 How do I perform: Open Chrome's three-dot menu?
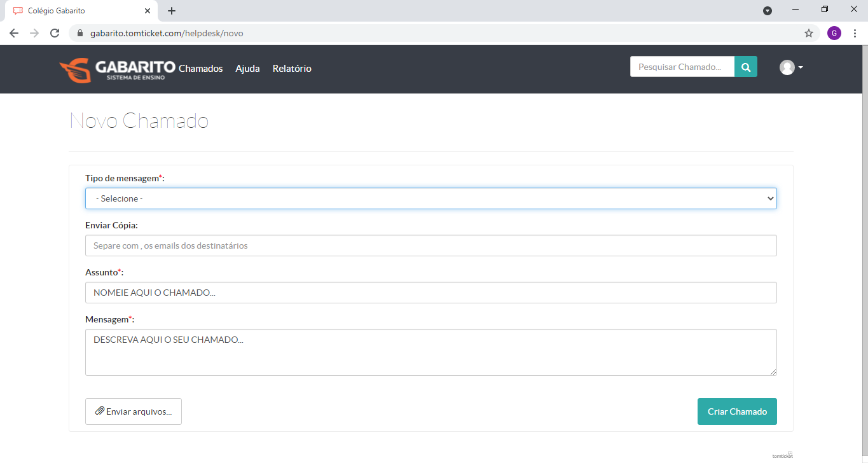point(855,33)
